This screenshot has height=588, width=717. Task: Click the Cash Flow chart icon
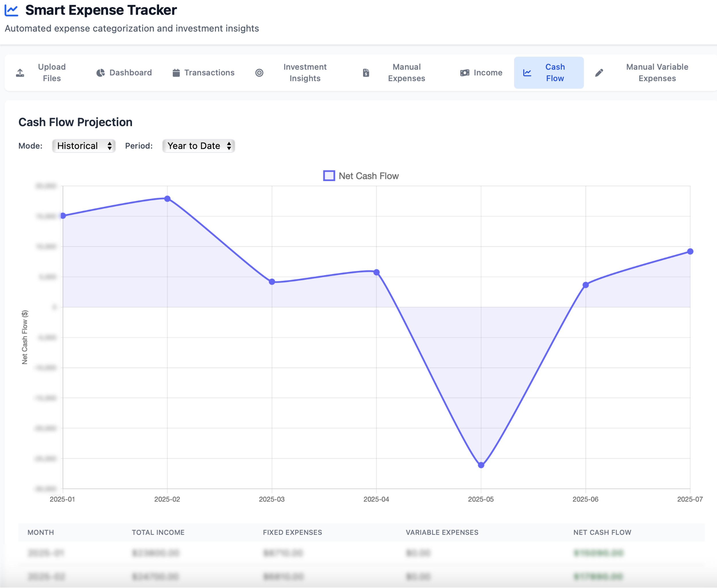click(x=527, y=73)
